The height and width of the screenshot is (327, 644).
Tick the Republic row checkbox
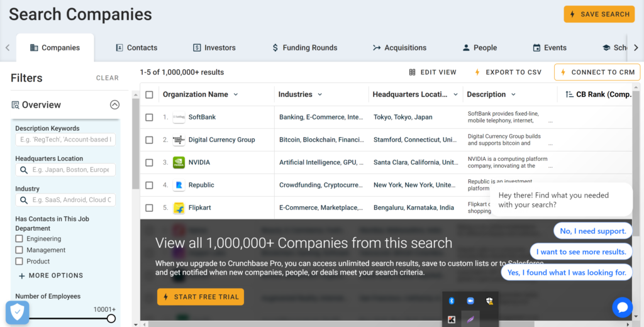[x=149, y=185]
